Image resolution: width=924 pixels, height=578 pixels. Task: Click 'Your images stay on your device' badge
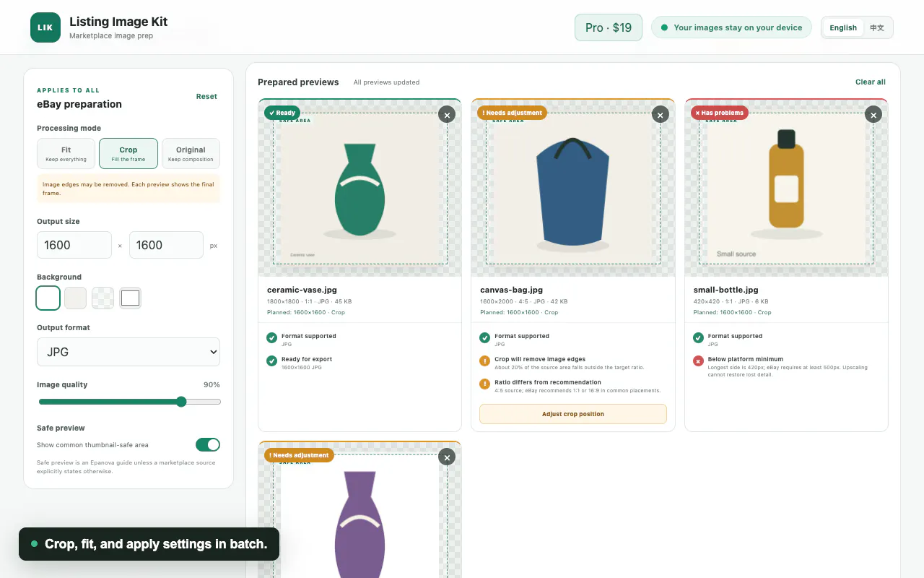point(731,27)
